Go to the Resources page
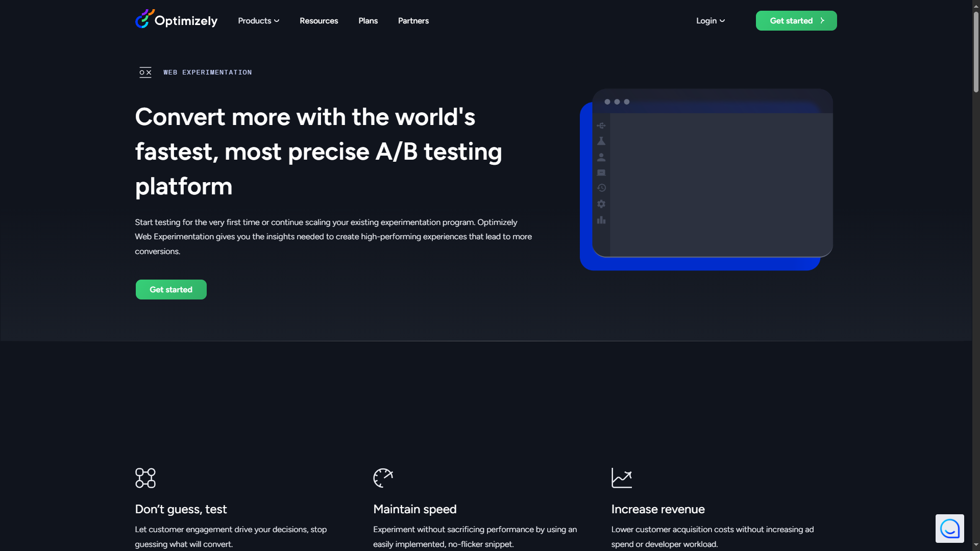This screenshot has height=551, width=980. point(318,21)
